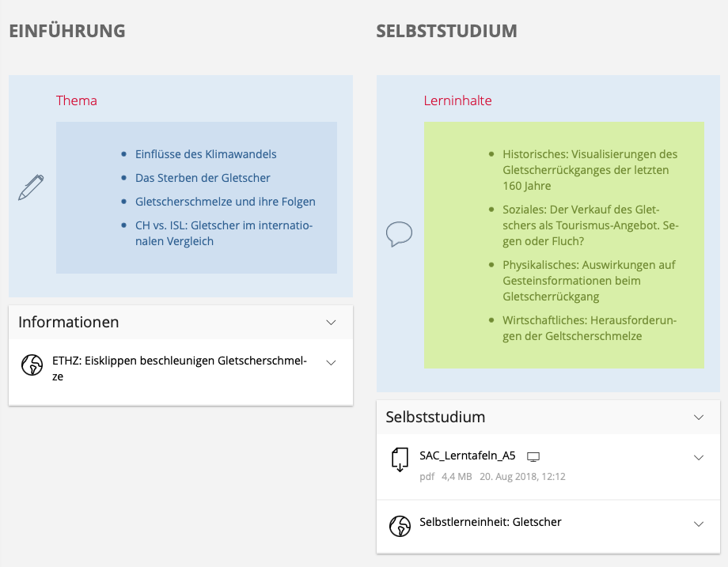The image size is (728, 567).
Task: Click the Selbststudium panel header title
Action: pos(435,417)
